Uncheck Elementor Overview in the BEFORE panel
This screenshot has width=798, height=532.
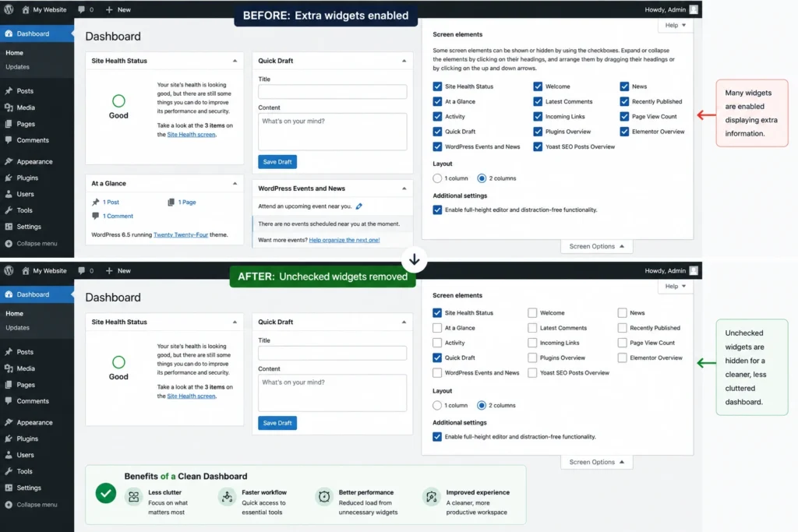point(624,131)
